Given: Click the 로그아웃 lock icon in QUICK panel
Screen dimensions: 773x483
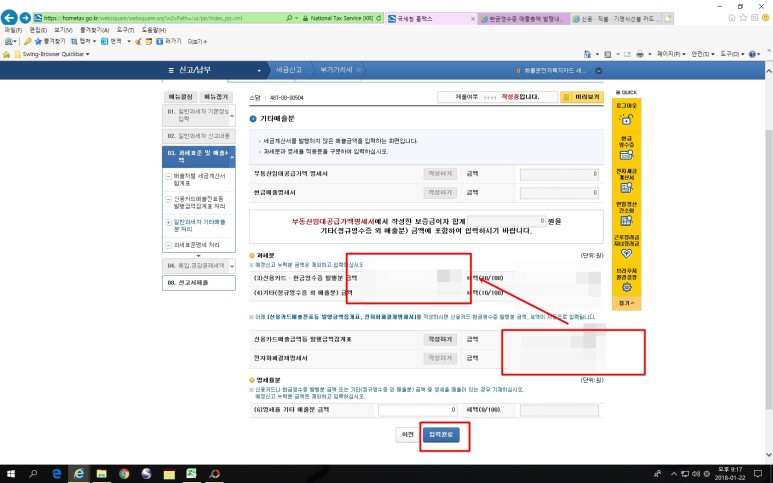Looking at the screenshot, I should (626, 119).
